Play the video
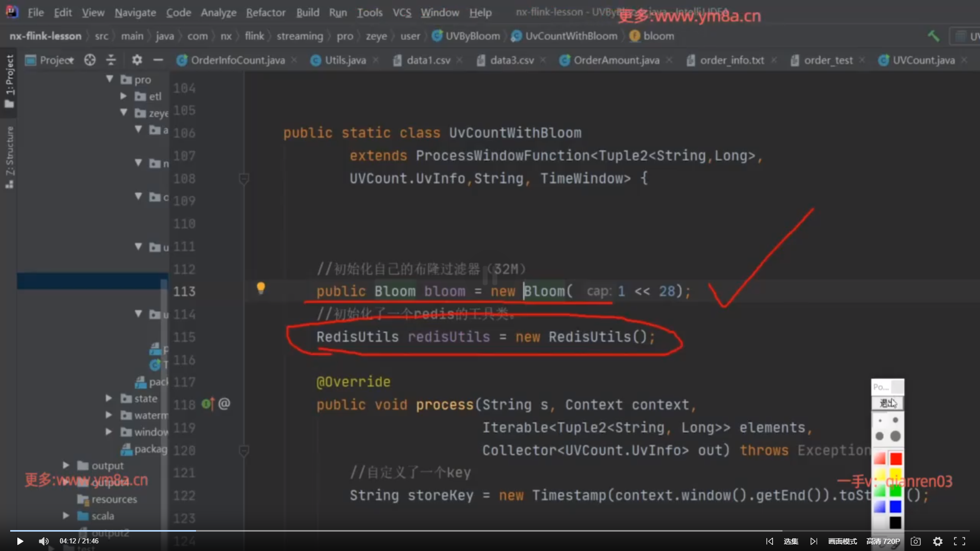Viewport: 980px width, 551px height. [x=20, y=541]
